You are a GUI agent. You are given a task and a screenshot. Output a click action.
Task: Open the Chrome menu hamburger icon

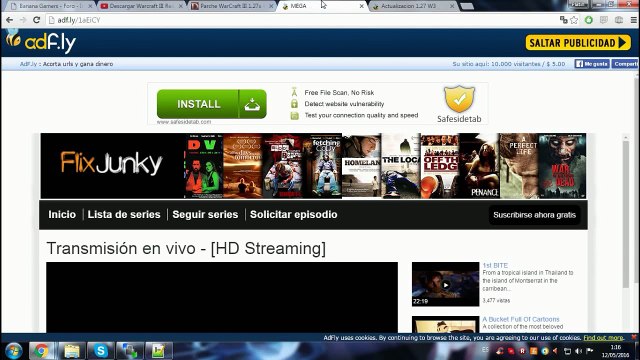[x=633, y=20]
